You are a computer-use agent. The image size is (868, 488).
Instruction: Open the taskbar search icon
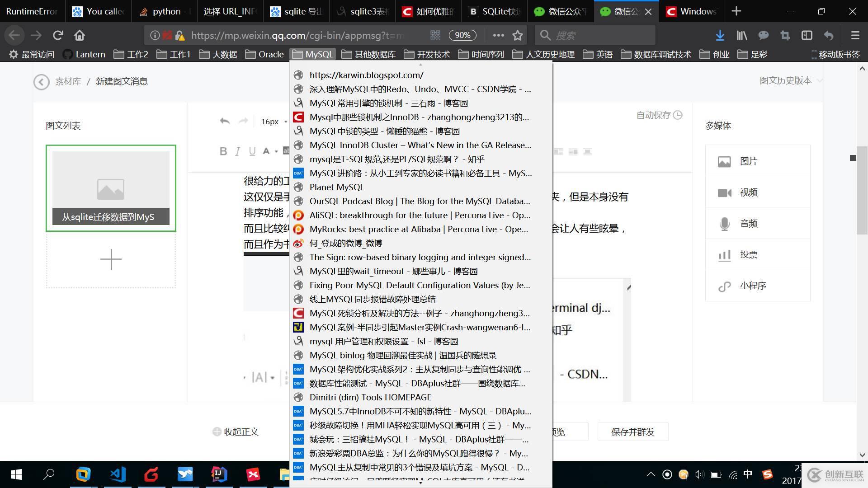(49, 474)
